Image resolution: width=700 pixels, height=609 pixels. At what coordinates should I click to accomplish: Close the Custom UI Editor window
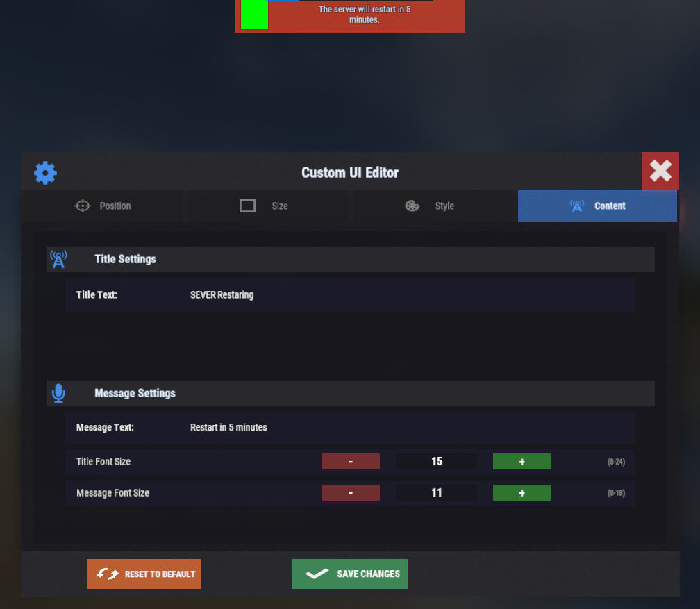pos(660,171)
